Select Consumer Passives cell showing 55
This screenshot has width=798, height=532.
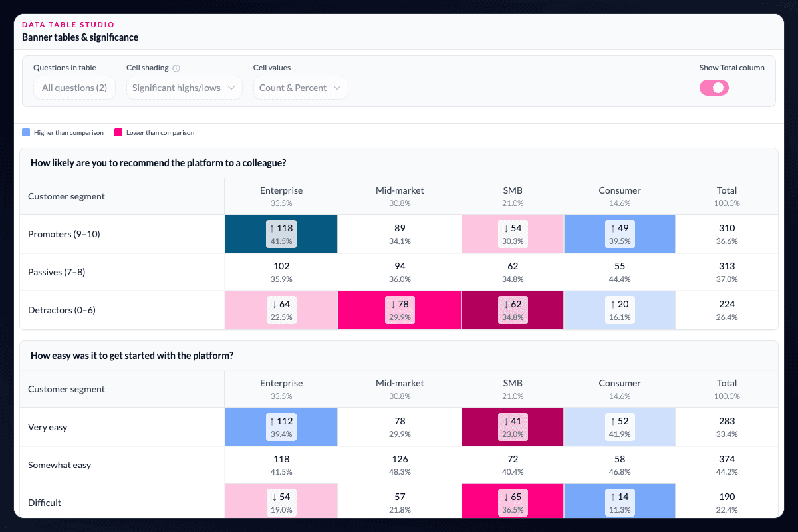pyautogui.click(x=620, y=272)
